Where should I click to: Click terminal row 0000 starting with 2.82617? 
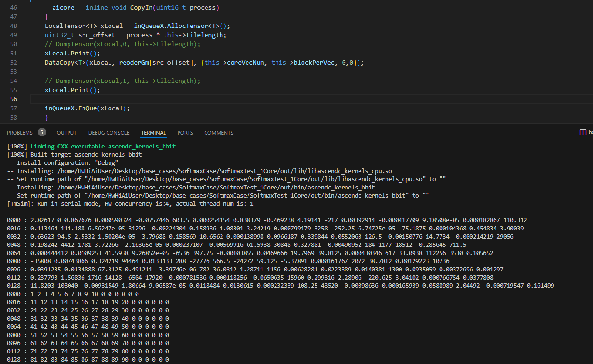click(x=267, y=220)
